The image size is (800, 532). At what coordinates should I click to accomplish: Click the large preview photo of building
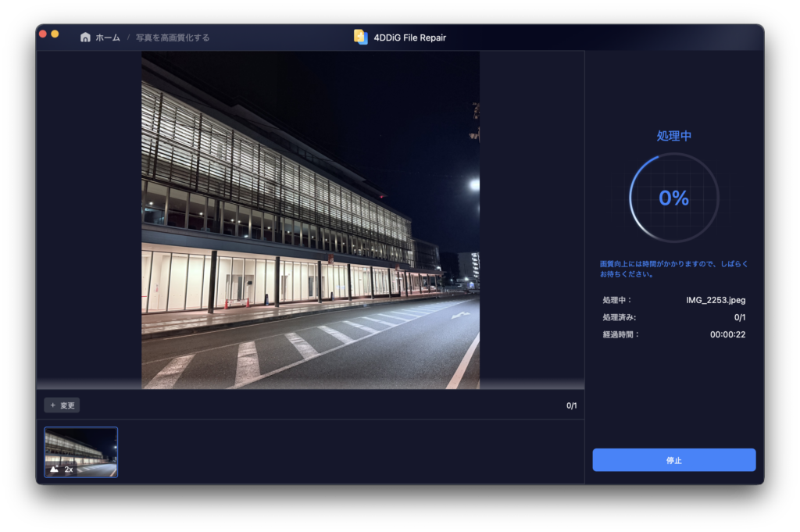[310, 220]
